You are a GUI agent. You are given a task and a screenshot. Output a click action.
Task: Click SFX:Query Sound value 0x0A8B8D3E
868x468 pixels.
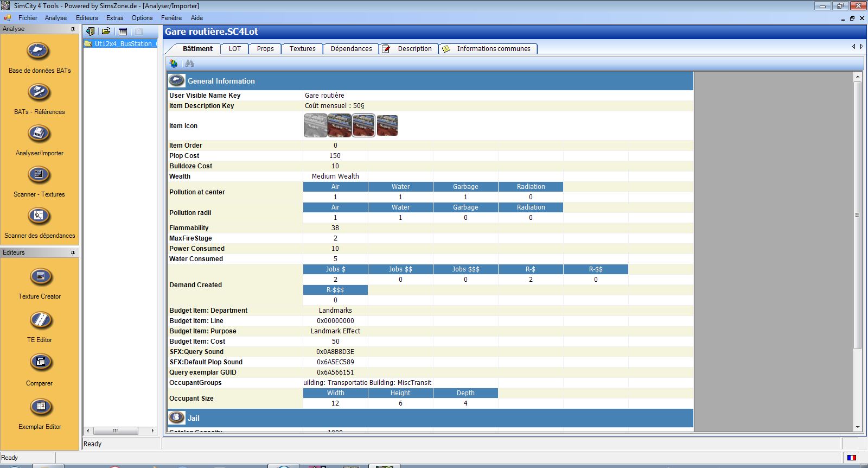[x=335, y=352]
